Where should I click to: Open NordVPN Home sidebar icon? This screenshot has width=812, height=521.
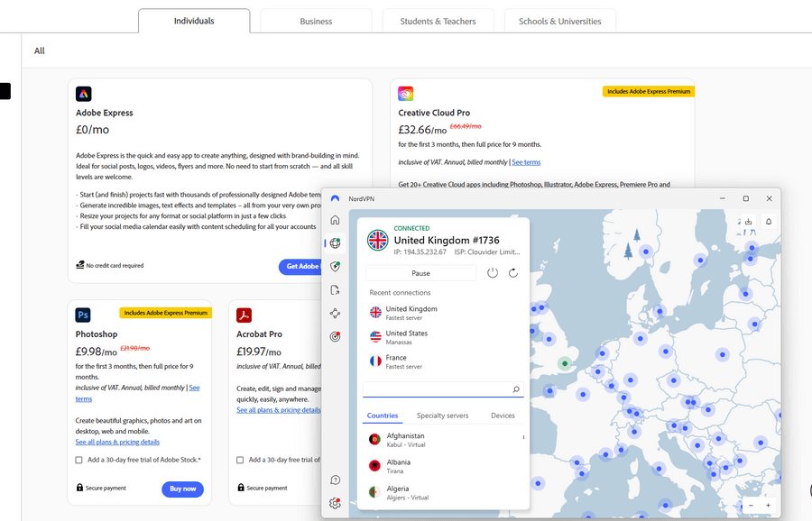(x=335, y=220)
